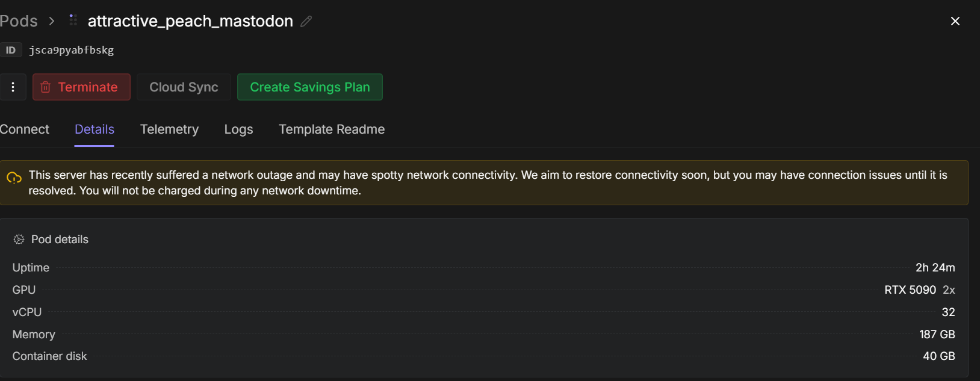The width and height of the screenshot is (980, 381).
Task: Click the RTX 5090 GPU value
Action: click(910, 290)
